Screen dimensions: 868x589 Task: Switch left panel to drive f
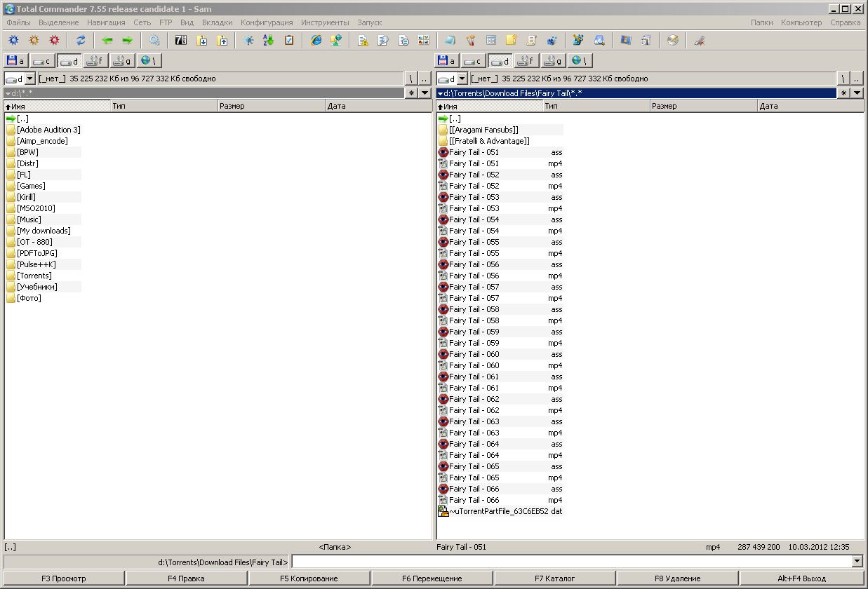[x=95, y=61]
